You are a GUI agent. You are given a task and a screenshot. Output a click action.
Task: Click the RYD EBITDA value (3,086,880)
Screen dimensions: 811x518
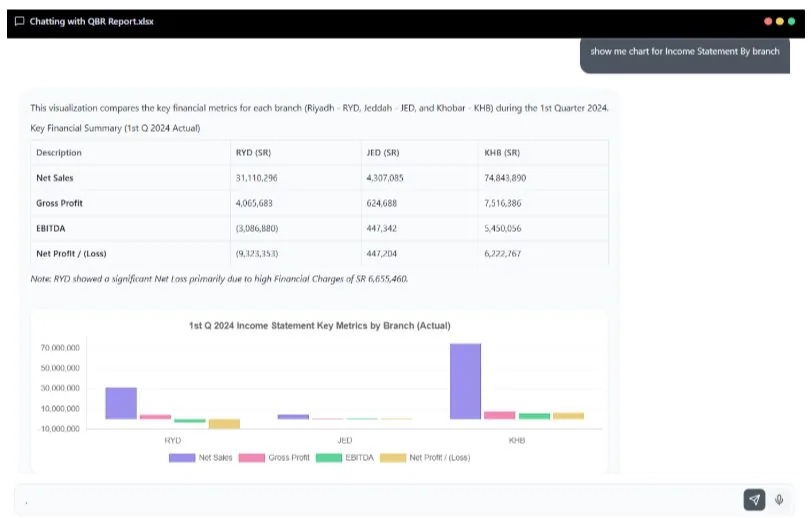click(257, 228)
